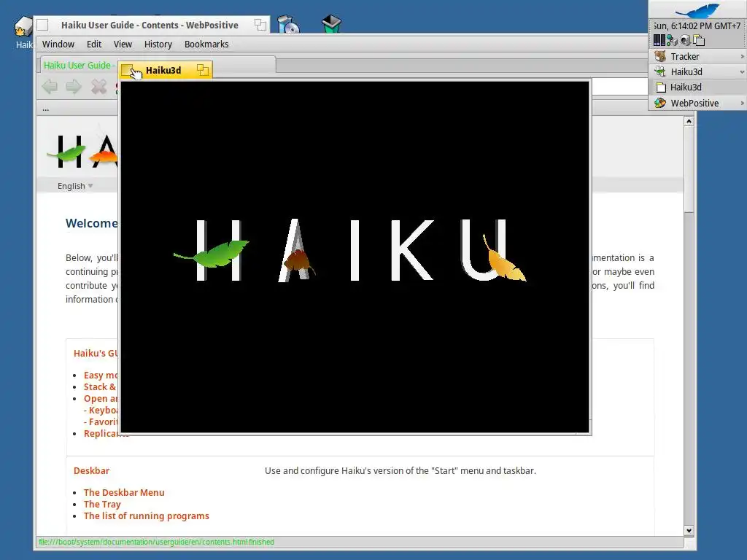The image size is (747, 560).
Task: Open The Tray link
Action: point(102,505)
